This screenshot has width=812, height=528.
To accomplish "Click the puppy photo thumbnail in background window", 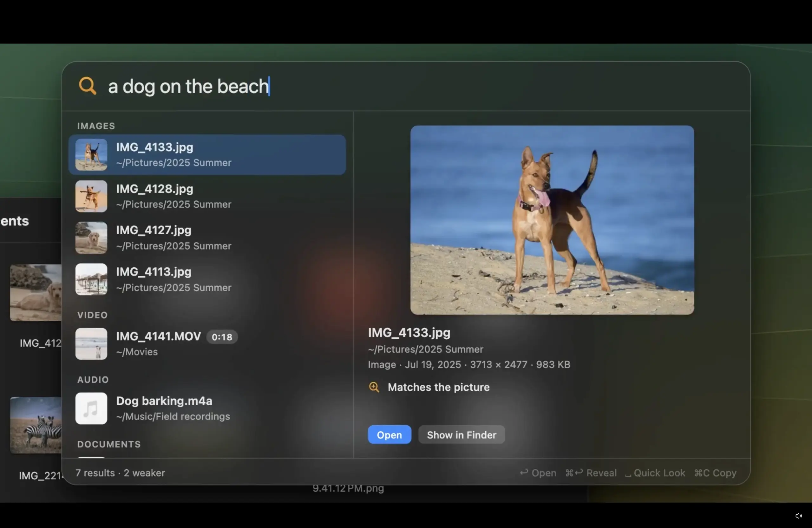I will [x=36, y=293].
